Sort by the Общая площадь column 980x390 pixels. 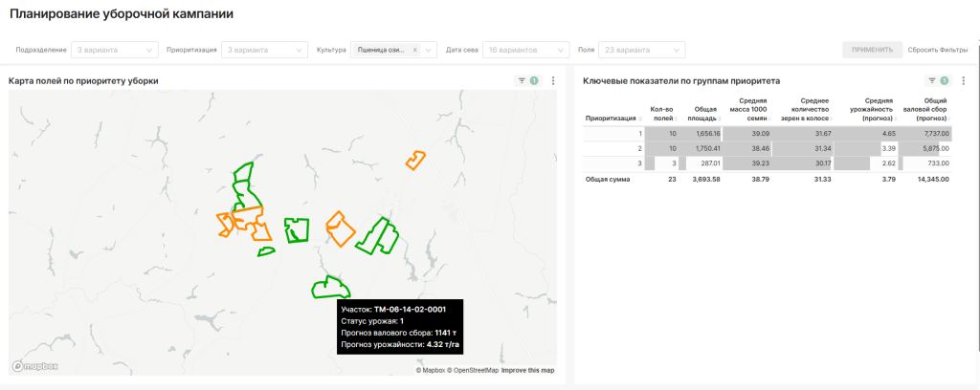(x=703, y=114)
